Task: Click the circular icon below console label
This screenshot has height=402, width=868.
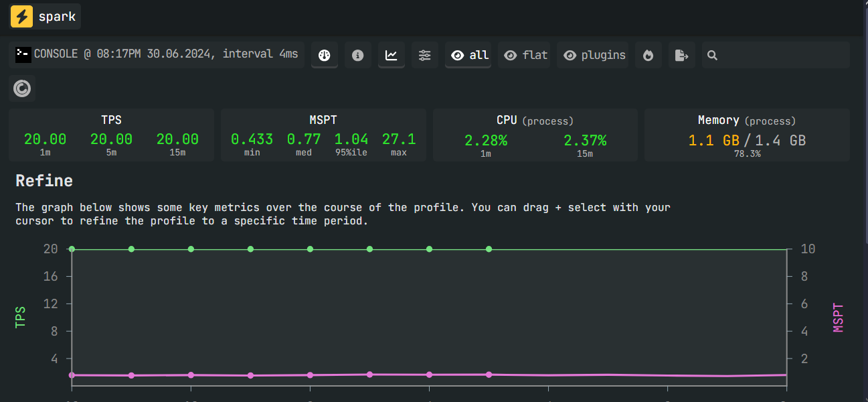Action: click(x=22, y=88)
